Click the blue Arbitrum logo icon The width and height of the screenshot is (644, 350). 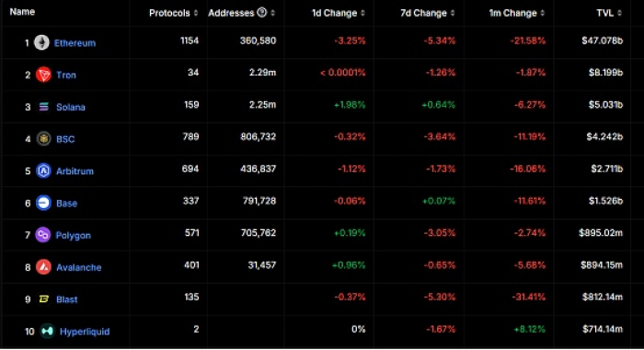coord(43,170)
